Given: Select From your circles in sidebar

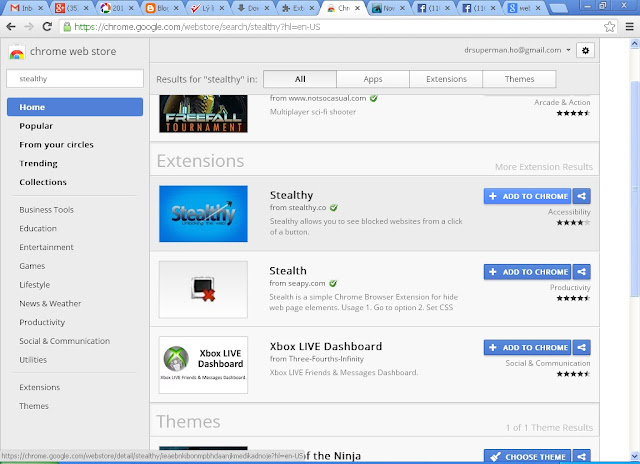Looking at the screenshot, I should 56,145.
